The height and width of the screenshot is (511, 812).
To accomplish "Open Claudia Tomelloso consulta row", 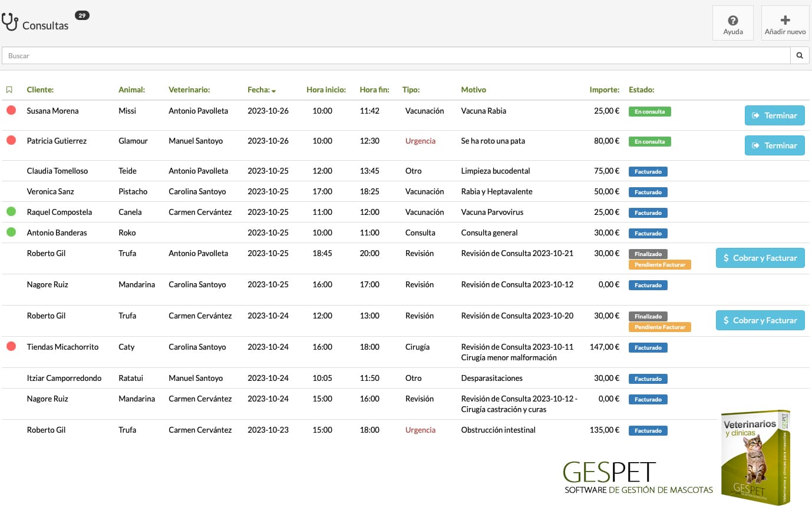I will (x=406, y=171).
